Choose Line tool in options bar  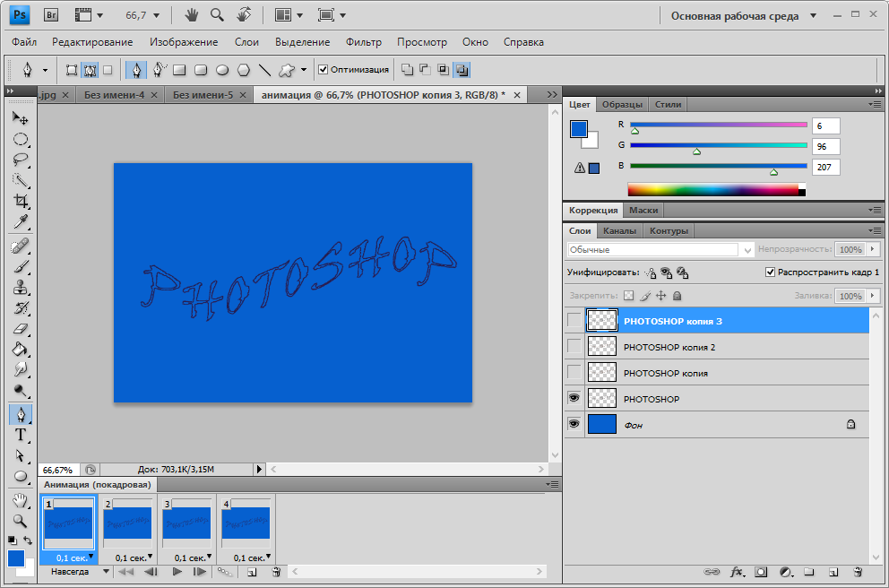(x=264, y=70)
